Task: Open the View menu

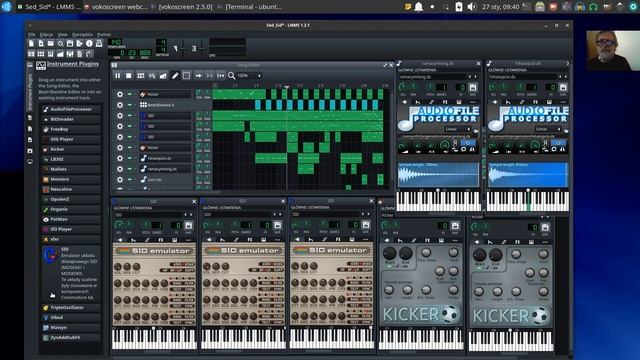Action: click(x=62, y=35)
